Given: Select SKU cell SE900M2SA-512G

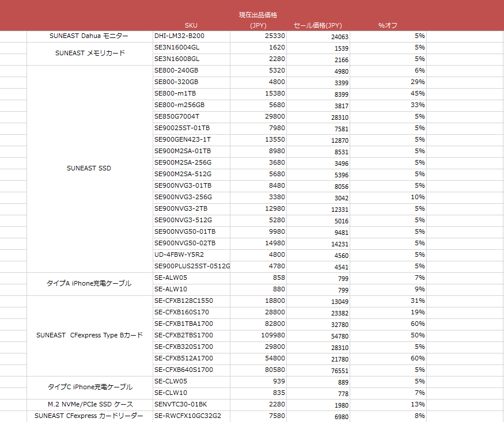Looking at the screenshot, I should 192,174.
